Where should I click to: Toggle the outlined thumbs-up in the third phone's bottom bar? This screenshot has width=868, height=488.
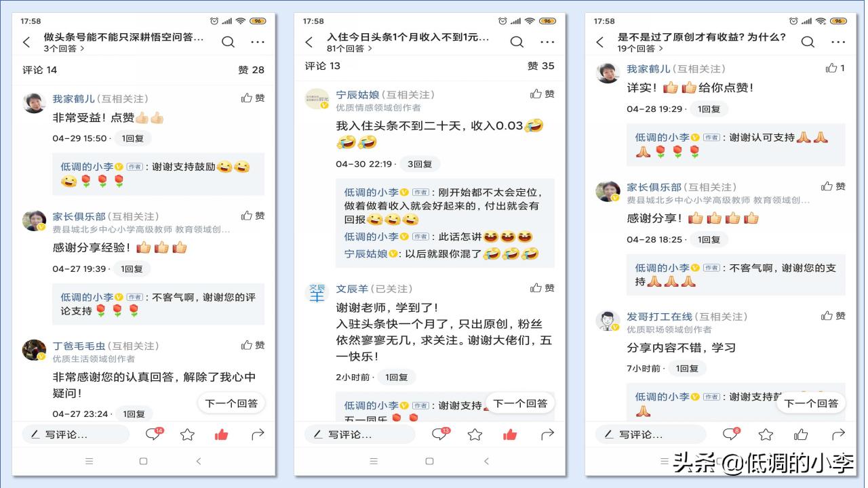(x=801, y=434)
